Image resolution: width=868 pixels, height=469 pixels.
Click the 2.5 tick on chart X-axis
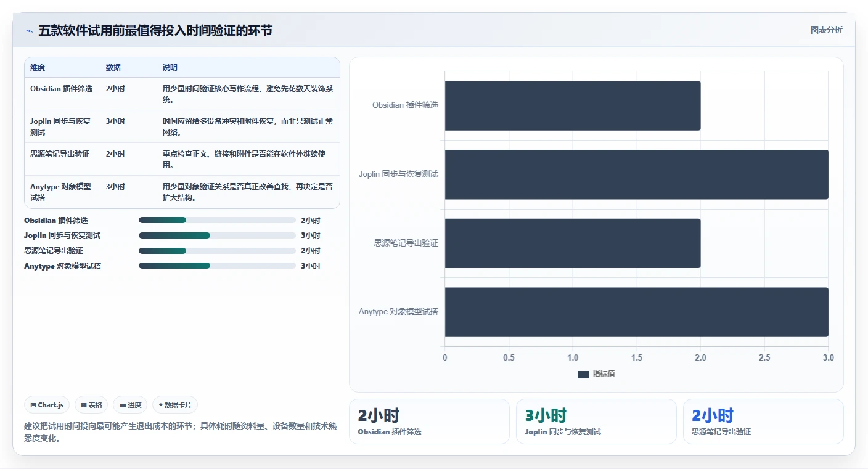[764, 358]
